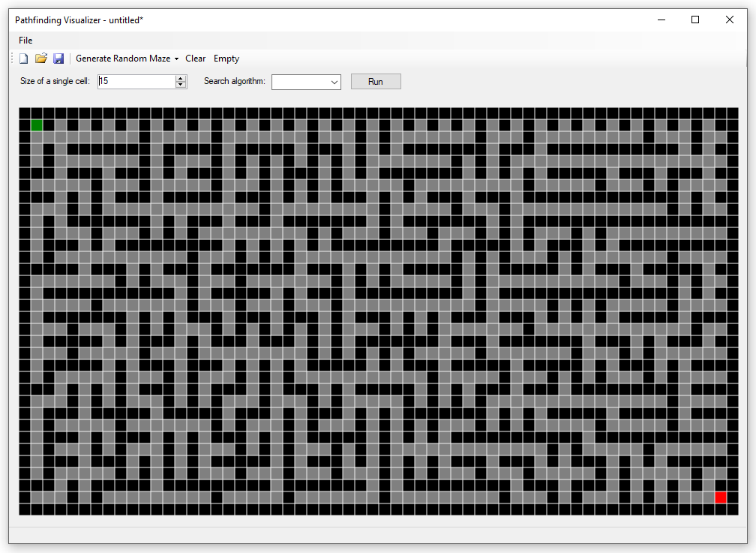This screenshot has height=553, width=756.
Task: Select the red goal cell in the bottom-right
Action: click(721, 497)
